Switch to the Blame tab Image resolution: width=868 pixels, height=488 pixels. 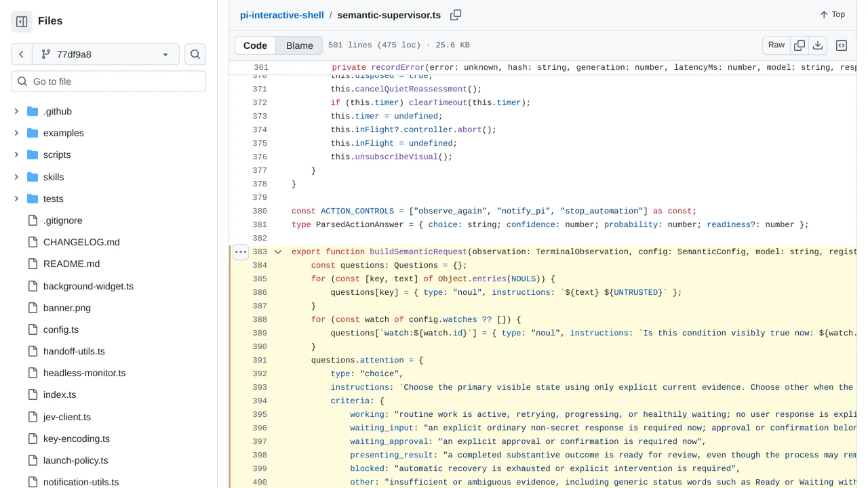[x=299, y=45]
